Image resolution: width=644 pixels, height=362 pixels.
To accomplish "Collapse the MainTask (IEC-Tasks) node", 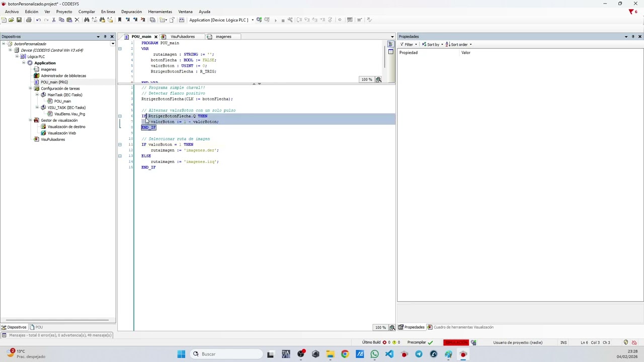I will pyautogui.click(x=37, y=95).
